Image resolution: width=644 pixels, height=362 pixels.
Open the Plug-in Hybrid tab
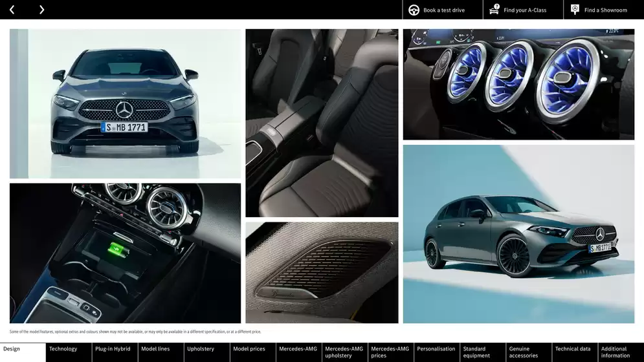(x=115, y=352)
